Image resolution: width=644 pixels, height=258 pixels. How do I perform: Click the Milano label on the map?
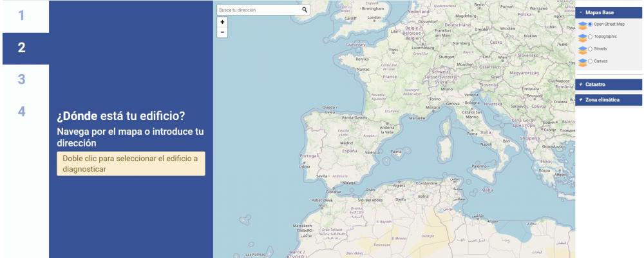pyautogui.click(x=447, y=89)
